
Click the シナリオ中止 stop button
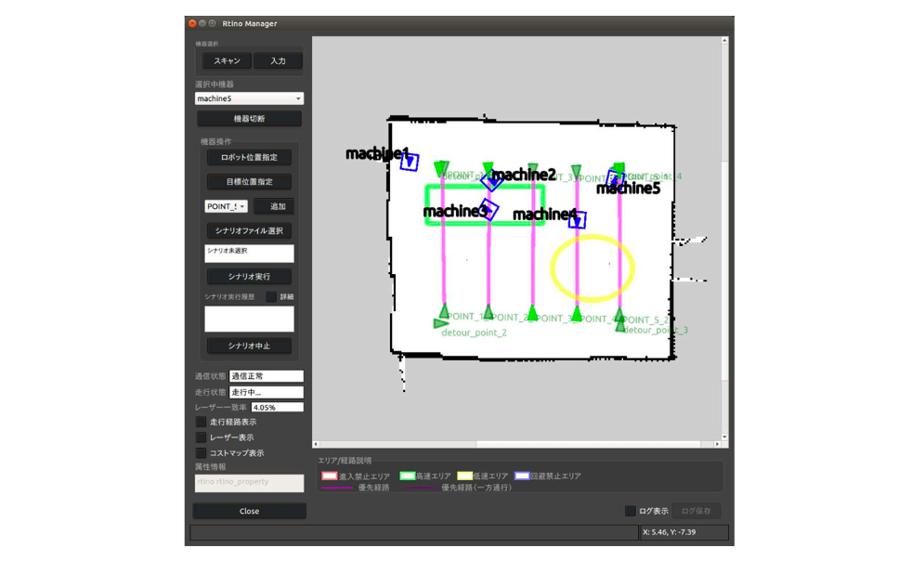(249, 346)
